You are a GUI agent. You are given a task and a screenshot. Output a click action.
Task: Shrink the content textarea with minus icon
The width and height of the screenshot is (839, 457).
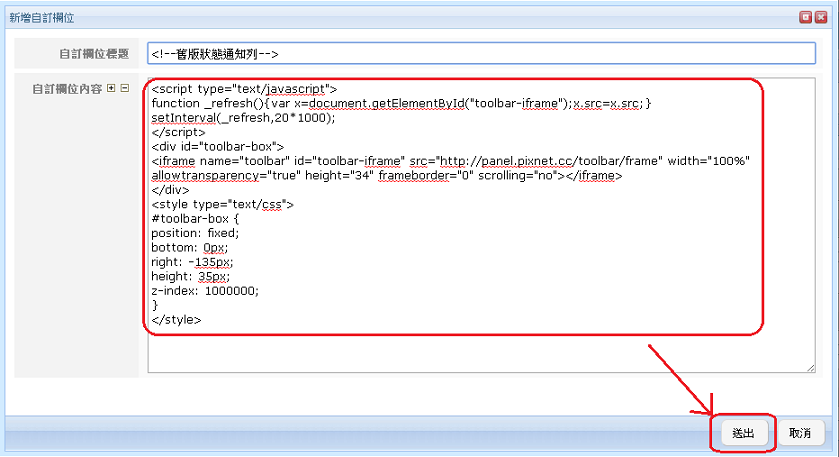tap(125, 88)
